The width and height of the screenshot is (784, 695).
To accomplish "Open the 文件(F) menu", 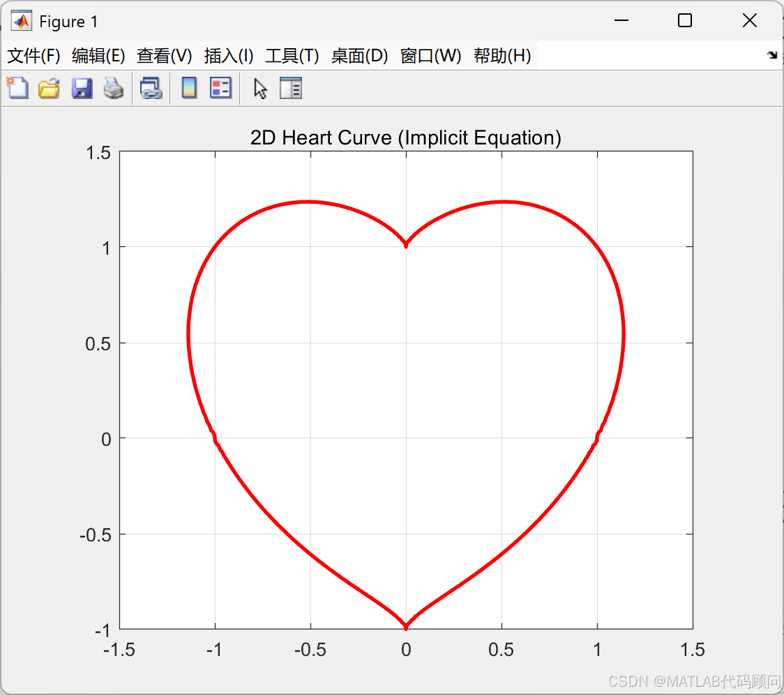I will pyautogui.click(x=33, y=56).
